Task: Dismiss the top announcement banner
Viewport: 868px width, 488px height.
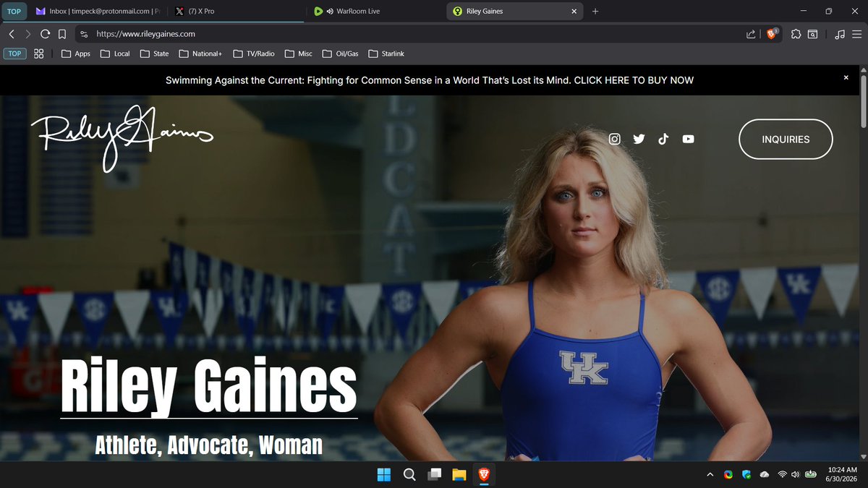Action: pyautogui.click(x=846, y=77)
